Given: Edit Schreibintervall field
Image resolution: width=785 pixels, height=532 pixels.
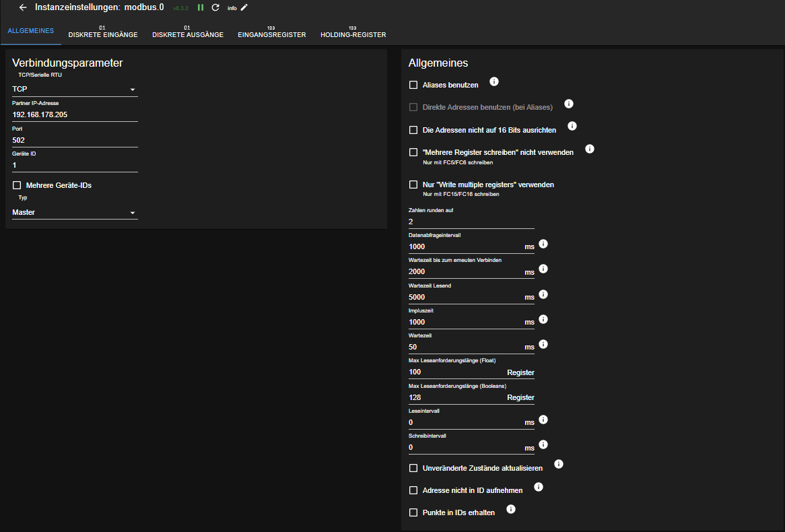Looking at the screenshot, I should pyautogui.click(x=466, y=448).
